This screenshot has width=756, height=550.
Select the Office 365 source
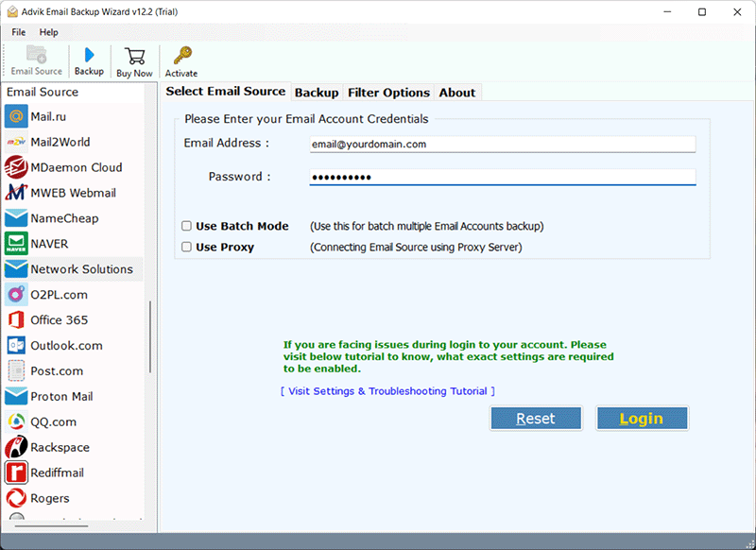57,319
